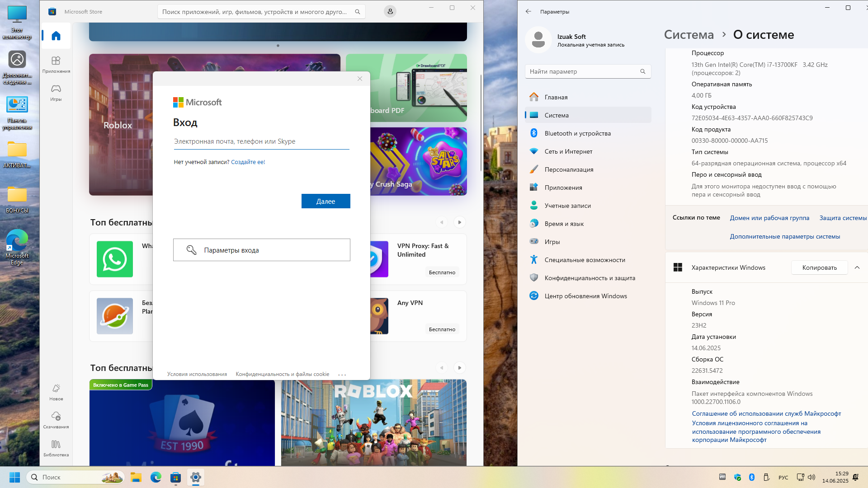Click taskbar Поиск search box
Image resolution: width=868 pixels, height=488 pixels.
point(75,477)
